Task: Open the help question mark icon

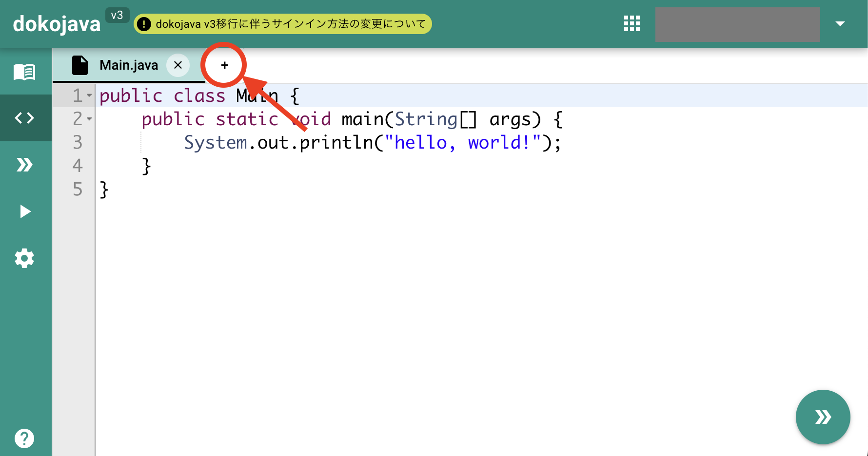Action: 24,438
